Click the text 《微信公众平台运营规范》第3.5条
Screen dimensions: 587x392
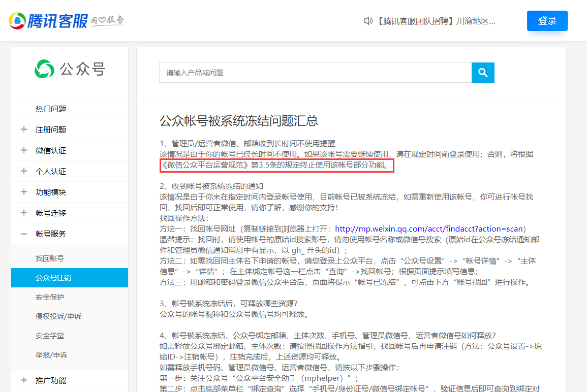(x=218, y=165)
